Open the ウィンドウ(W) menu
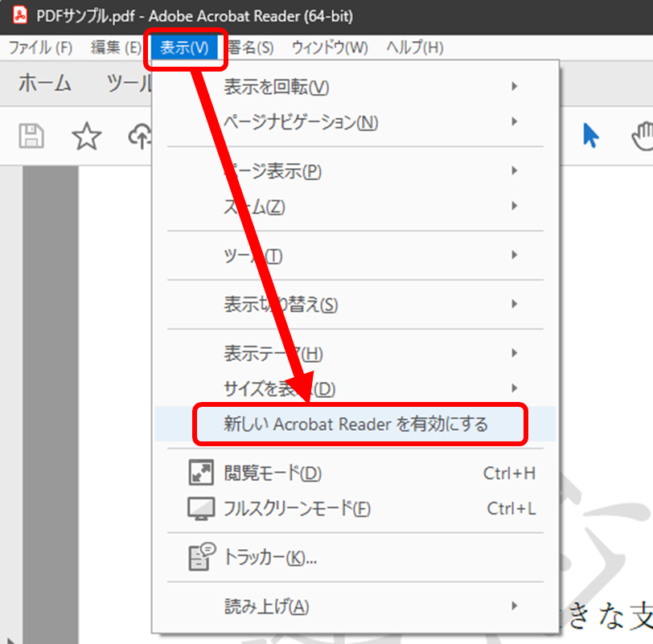653x644 pixels. [330, 47]
